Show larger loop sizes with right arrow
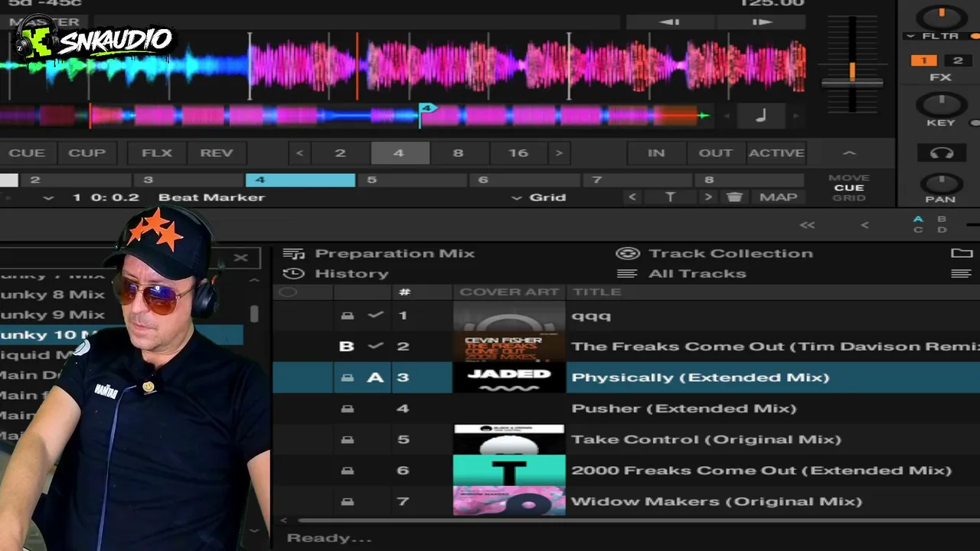The width and height of the screenshot is (980, 551). [559, 153]
